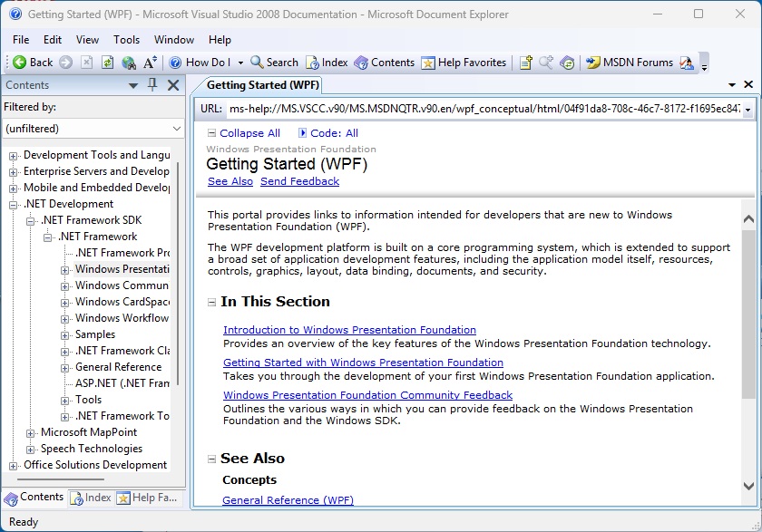Expand the Windows Workflow tree node
The height and width of the screenshot is (532, 762).
click(x=64, y=319)
